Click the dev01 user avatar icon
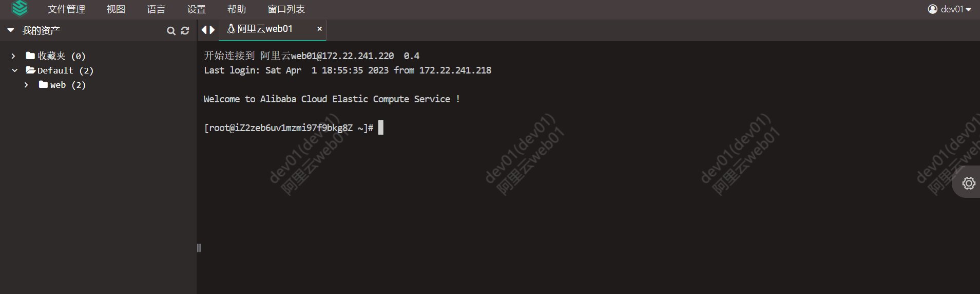Screen dimensions: 980x294 click(x=932, y=9)
